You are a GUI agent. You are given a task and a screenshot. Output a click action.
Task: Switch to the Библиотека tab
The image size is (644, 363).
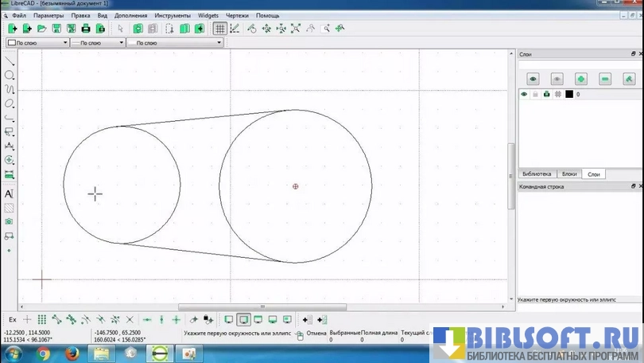[536, 174]
